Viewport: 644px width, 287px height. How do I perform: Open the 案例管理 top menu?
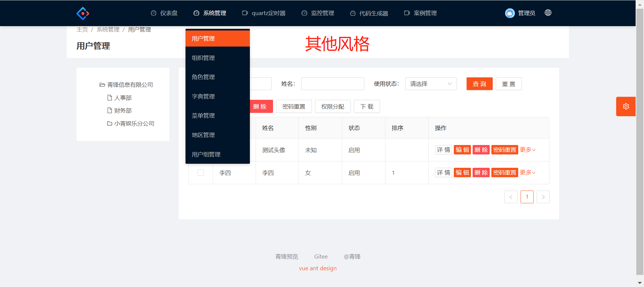click(x=420, y=13)
